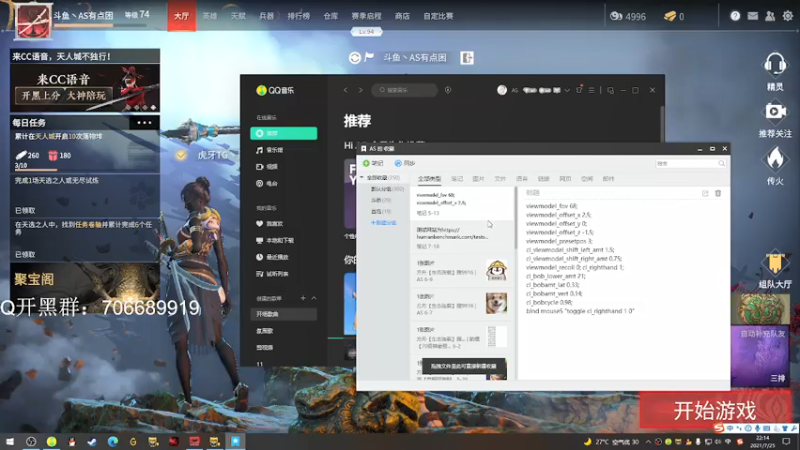Viewport: 800px width, 450px height.
Task: Open the 来CC语音 promo banner
Action: (85, 87)
